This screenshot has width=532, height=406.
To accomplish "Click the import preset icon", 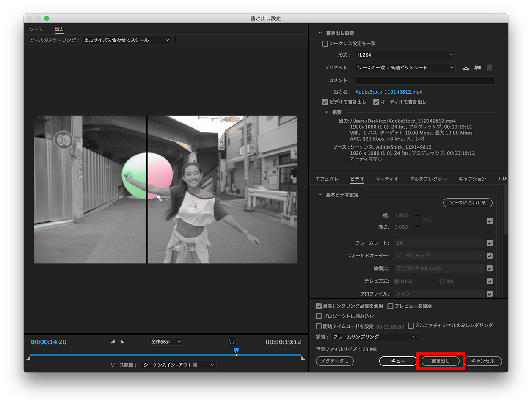I will [477, 68].
